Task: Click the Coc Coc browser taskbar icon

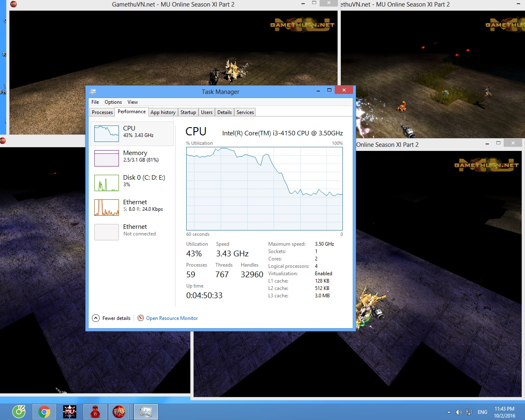Action: (x=19, y=412)
